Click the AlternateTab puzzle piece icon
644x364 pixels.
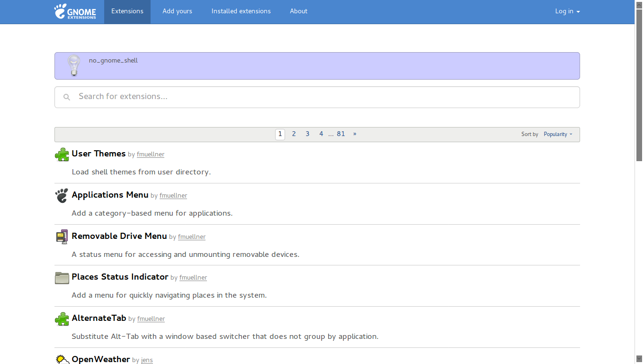point(62,319)
